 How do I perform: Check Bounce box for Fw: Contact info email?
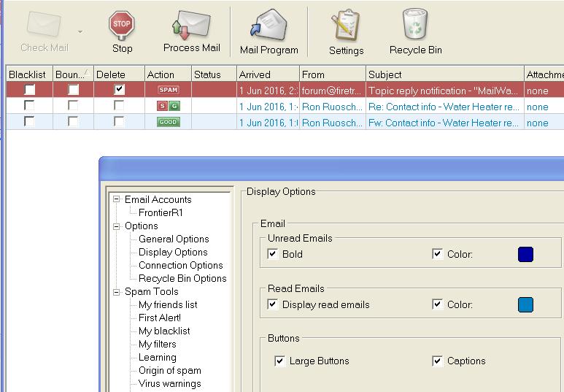tap(73, 121)
